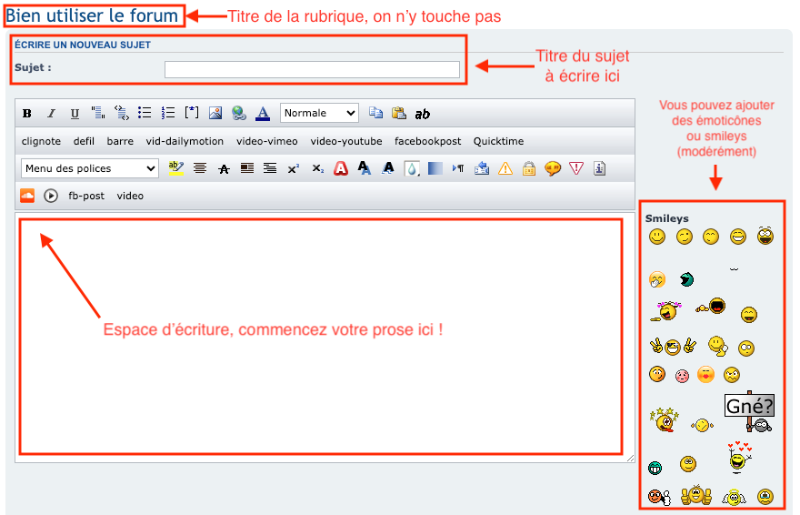Insert the Gné? sign smiley
The height and width of the screenshot is (515, 800).
[749, 409]
